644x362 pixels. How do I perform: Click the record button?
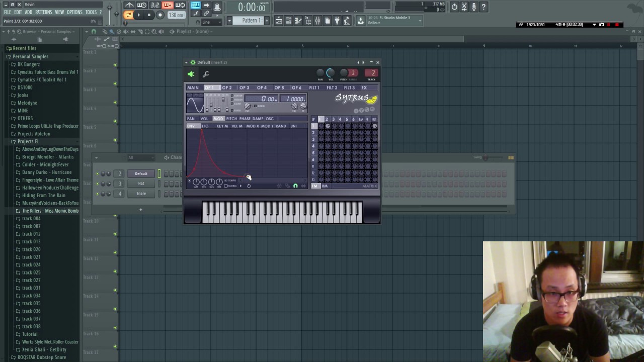tap(160, 15)
